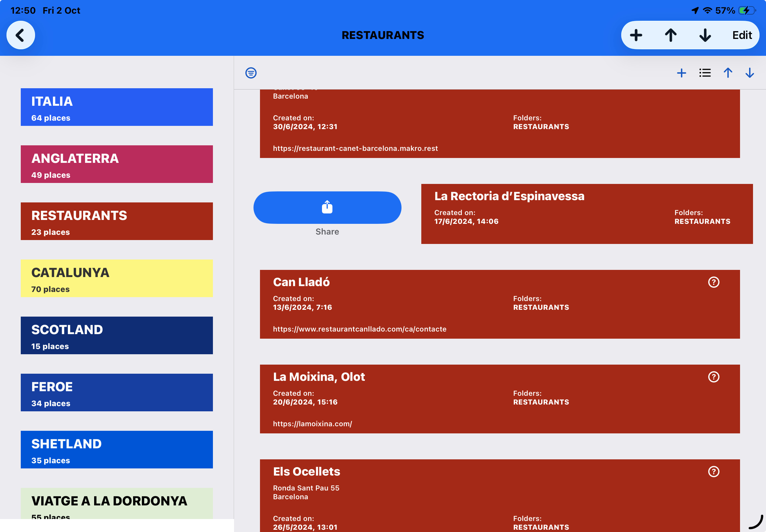Screen dimensions: 766x532
Task: Open help icon on Can Lladó card
Action: pyautogui.click(x=713, y=282)
